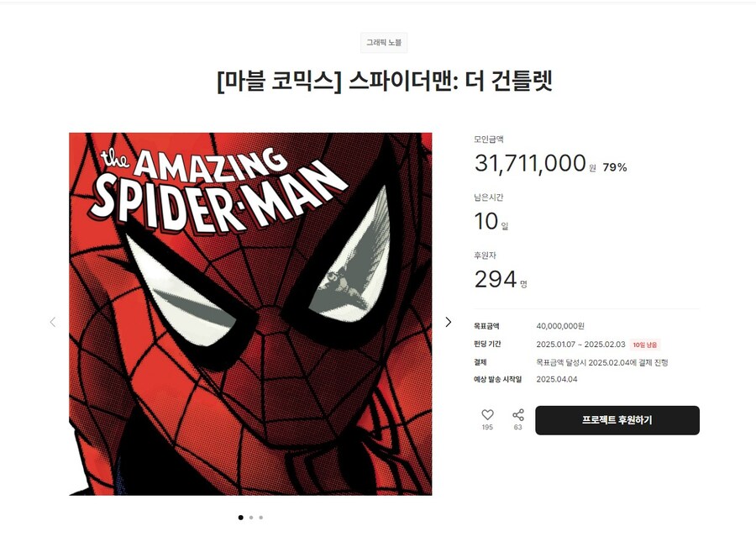Click the 294 backers count
756x542 pixels.
(496, 280)
